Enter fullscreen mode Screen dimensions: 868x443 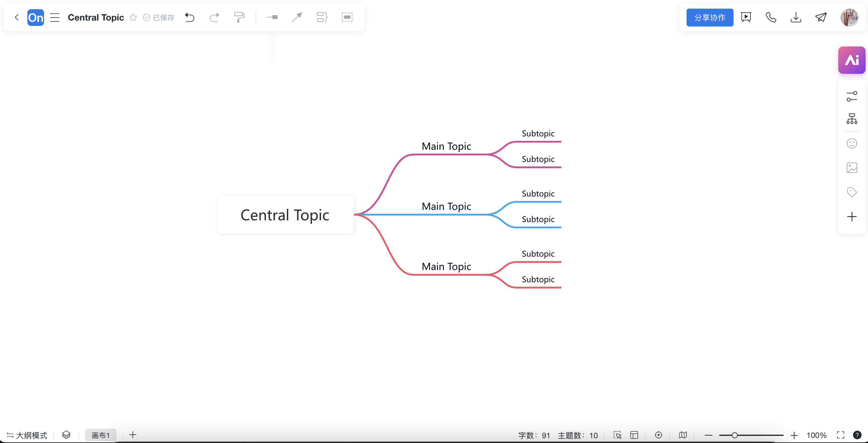coord(841,435)
